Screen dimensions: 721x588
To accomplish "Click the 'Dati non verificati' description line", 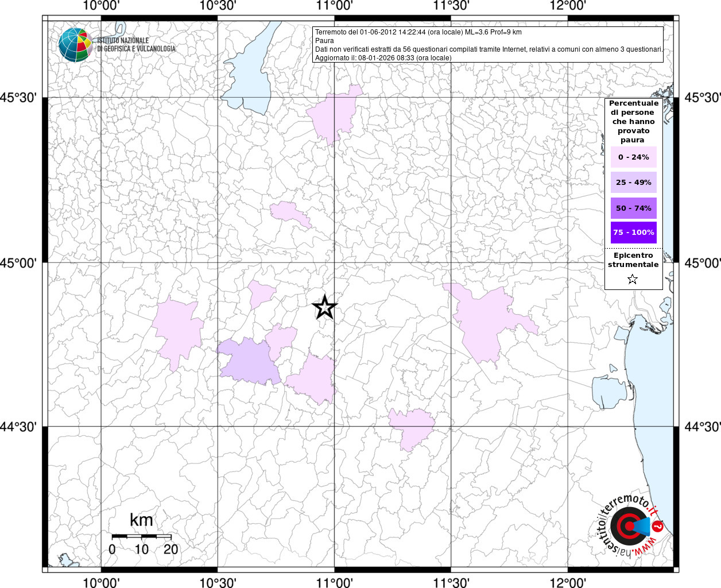I will point(489,49).
